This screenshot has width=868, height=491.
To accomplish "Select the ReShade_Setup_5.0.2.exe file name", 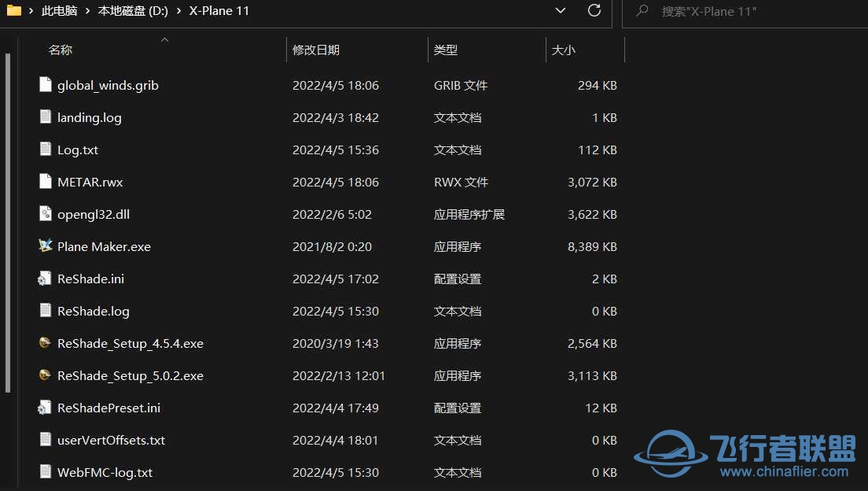I will click(x=131, y=376).
